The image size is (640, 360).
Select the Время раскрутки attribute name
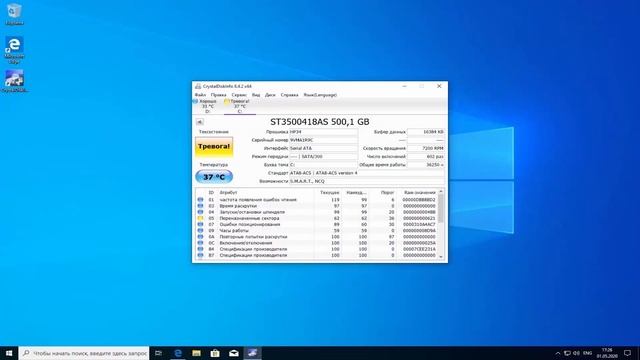coord(238,206)
